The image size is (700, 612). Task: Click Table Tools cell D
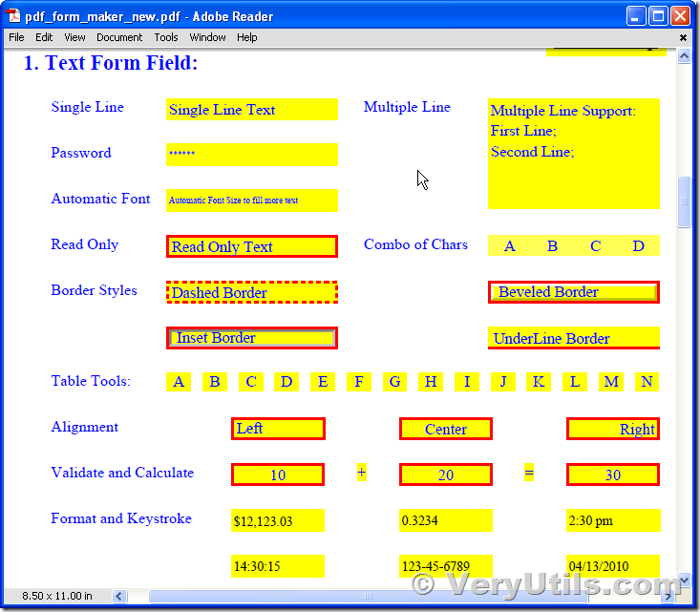(x=286, y=382)
